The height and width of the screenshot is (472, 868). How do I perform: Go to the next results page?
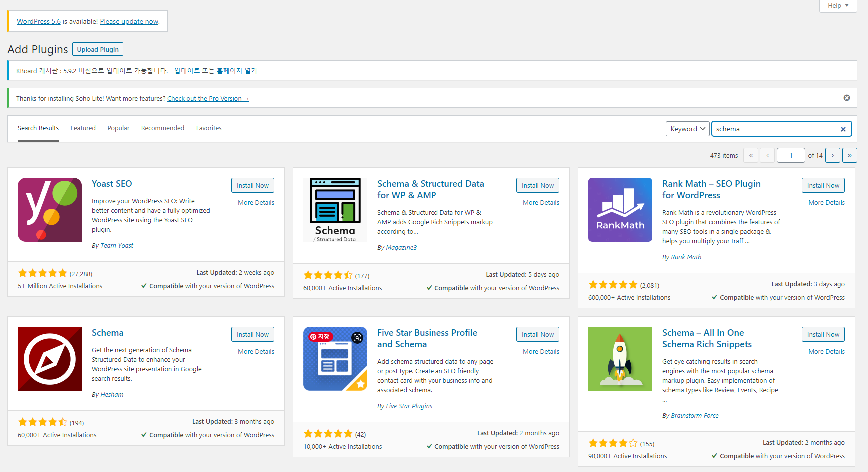coord(833,155)
